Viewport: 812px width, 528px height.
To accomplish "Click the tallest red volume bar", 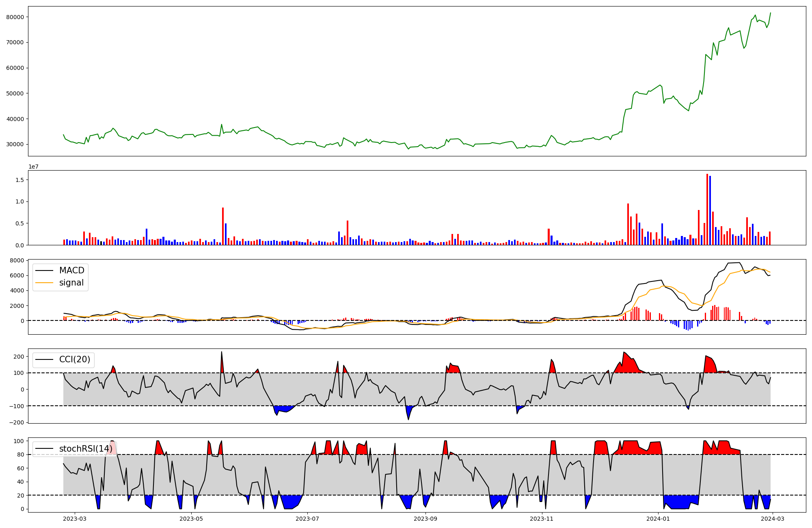I will (707, 209).
